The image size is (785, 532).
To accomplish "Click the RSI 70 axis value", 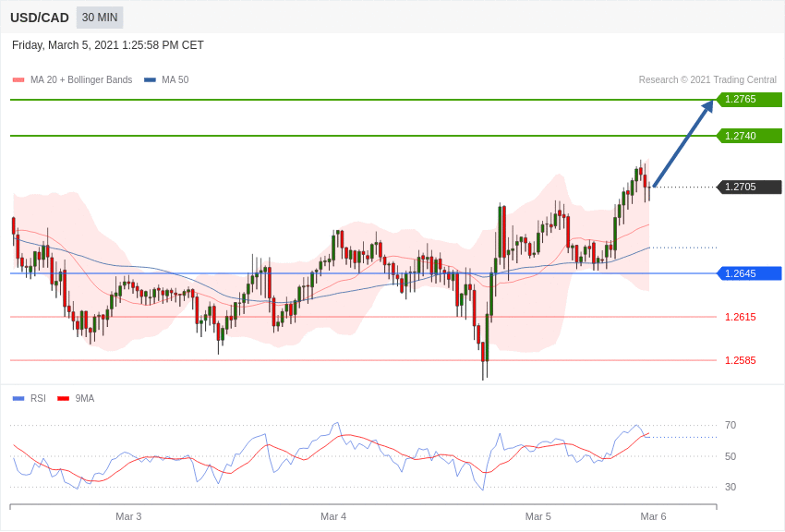I will (731, 425).
